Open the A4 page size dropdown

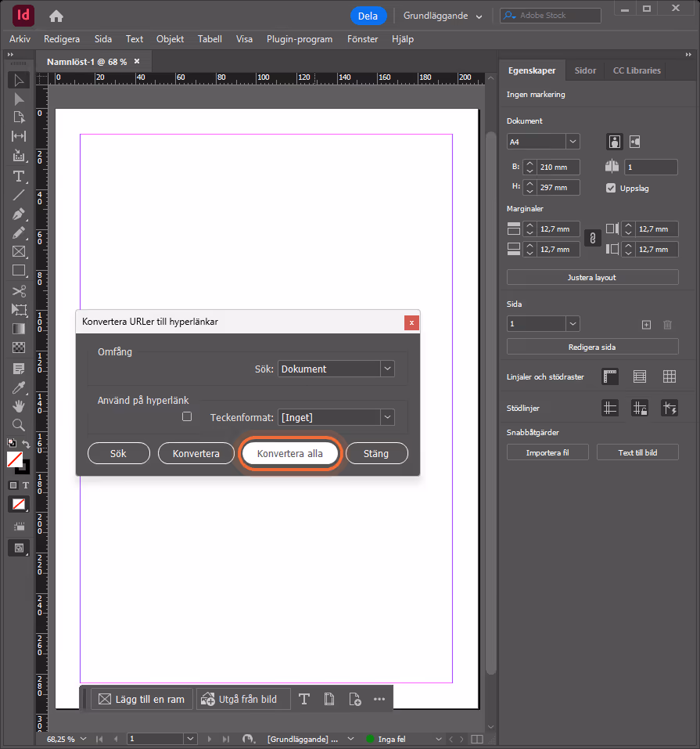(573, 142)
